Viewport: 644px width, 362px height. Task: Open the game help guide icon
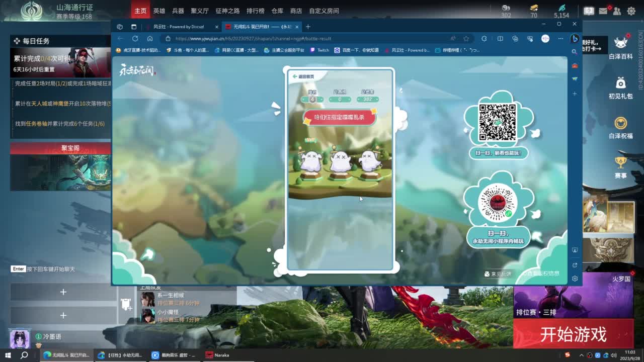click(589, 11)
